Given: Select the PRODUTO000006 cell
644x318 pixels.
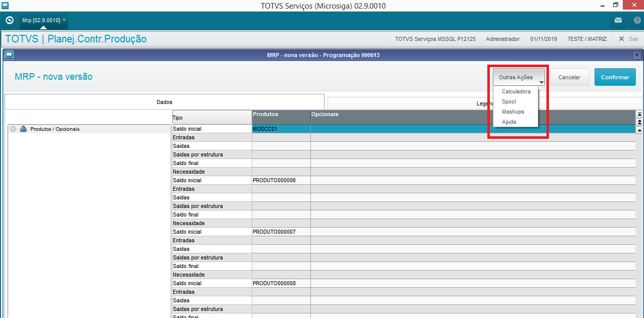Looking at the screenshot, I should click(x=281, y=180).
